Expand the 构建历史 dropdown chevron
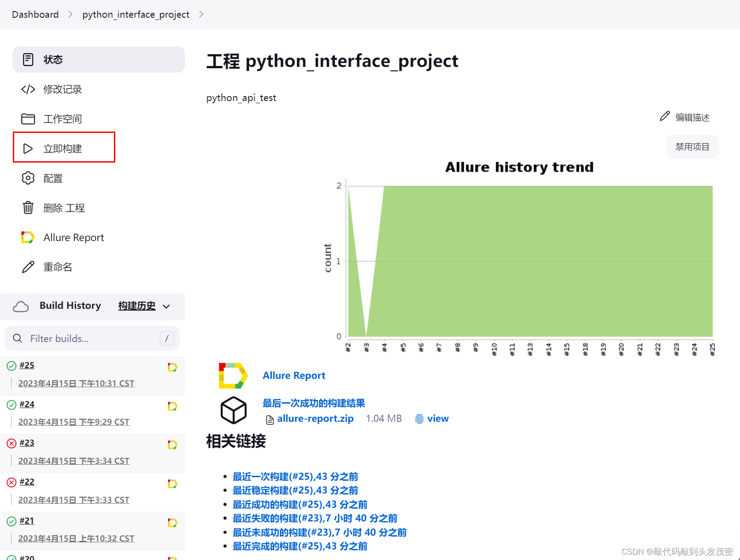The image size is (740, 560). (166, 306)
